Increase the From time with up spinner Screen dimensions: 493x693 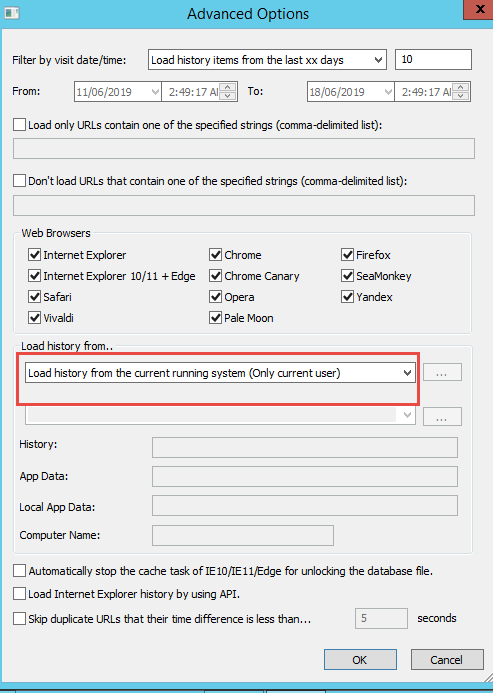tap(228, 87)
